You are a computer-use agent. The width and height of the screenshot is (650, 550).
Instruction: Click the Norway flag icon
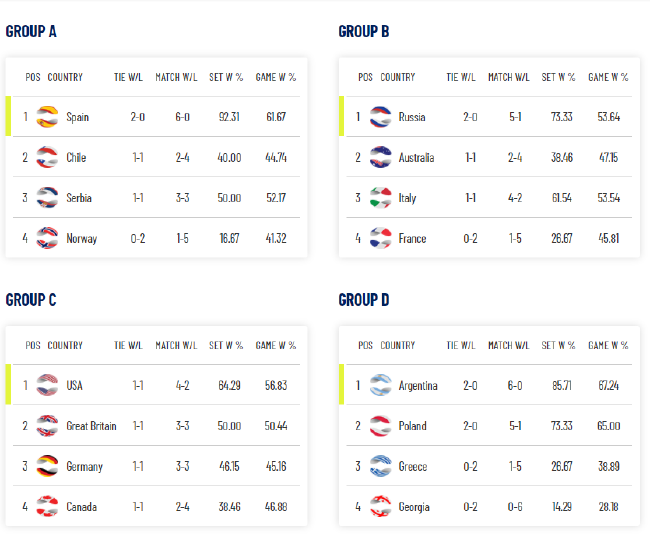(x=47, y=238)
